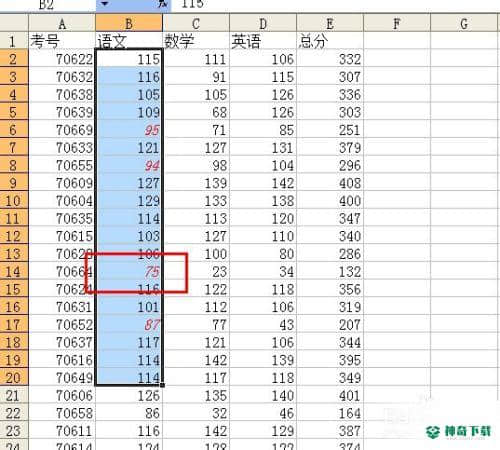Select row 14 header
Screen dimensions: 500x450
click(x=14, y=272)
